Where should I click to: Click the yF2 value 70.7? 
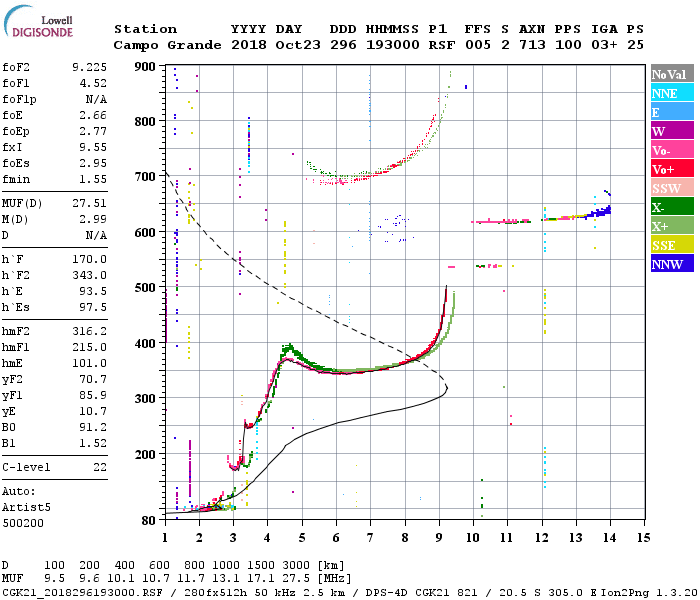[93, 379]
